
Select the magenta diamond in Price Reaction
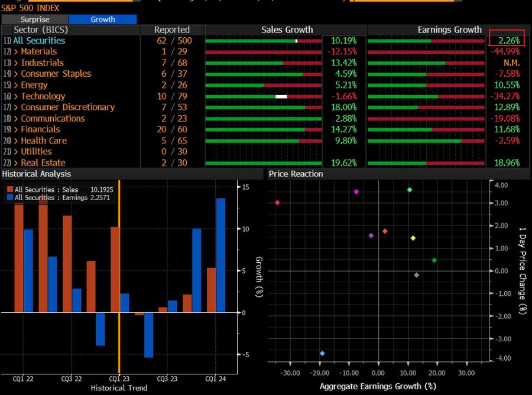click(356, 192)
